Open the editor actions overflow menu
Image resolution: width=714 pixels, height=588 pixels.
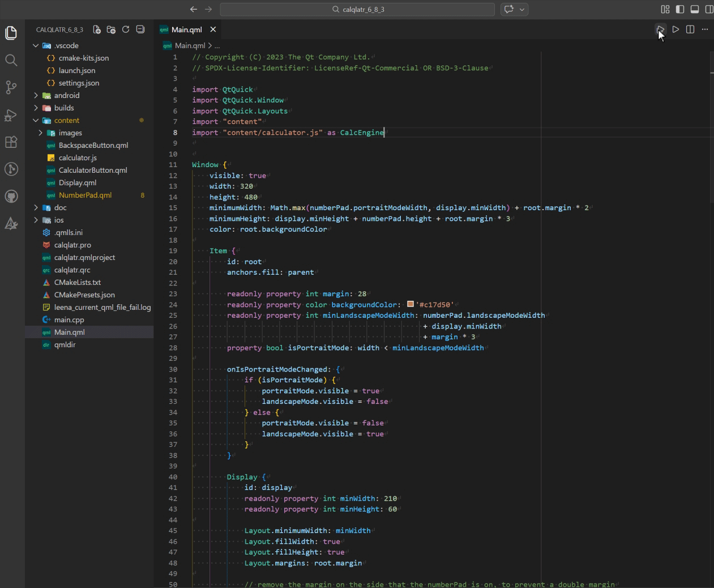[705, 29]
